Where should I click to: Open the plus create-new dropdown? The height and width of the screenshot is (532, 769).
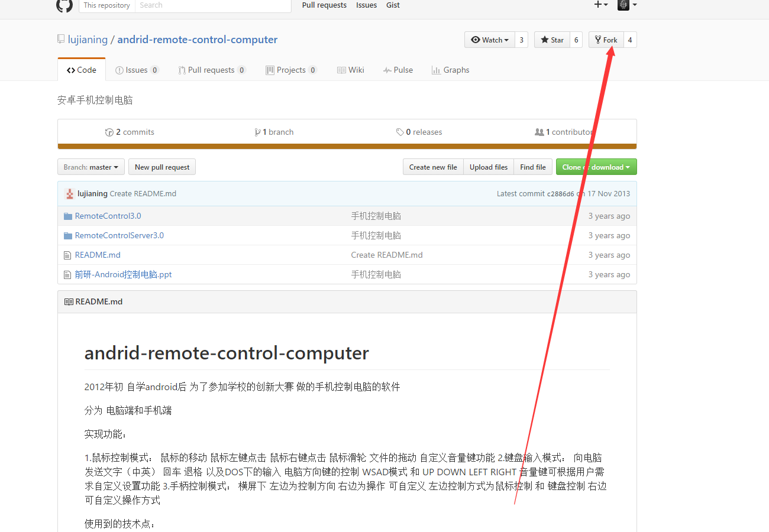[x=601, y=5]
